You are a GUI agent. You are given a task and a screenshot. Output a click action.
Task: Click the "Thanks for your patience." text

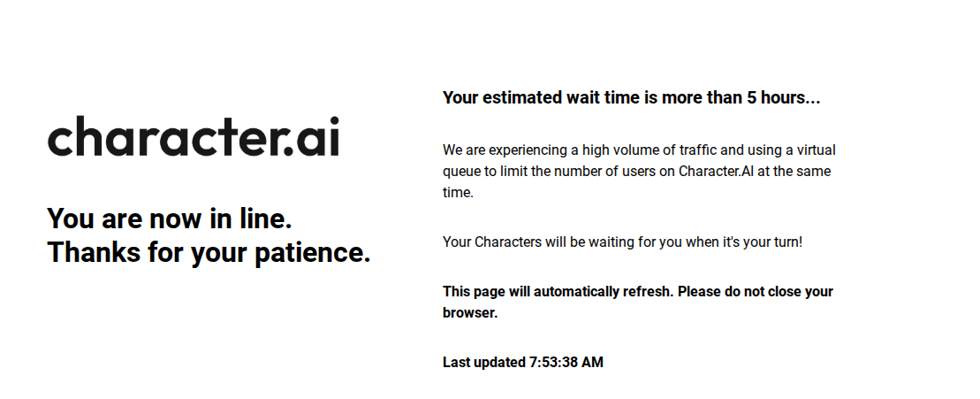[x=209, y=252]
